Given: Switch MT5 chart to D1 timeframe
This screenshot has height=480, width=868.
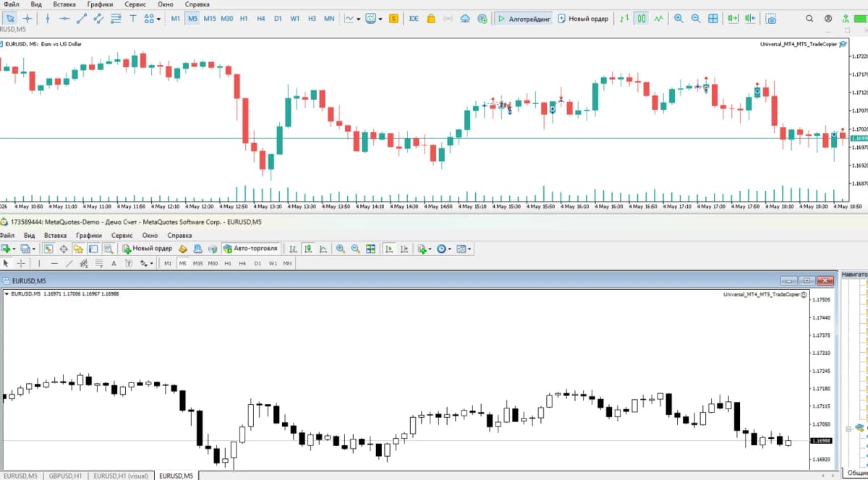Looking at the screenshot, I should tap(278, 18).
